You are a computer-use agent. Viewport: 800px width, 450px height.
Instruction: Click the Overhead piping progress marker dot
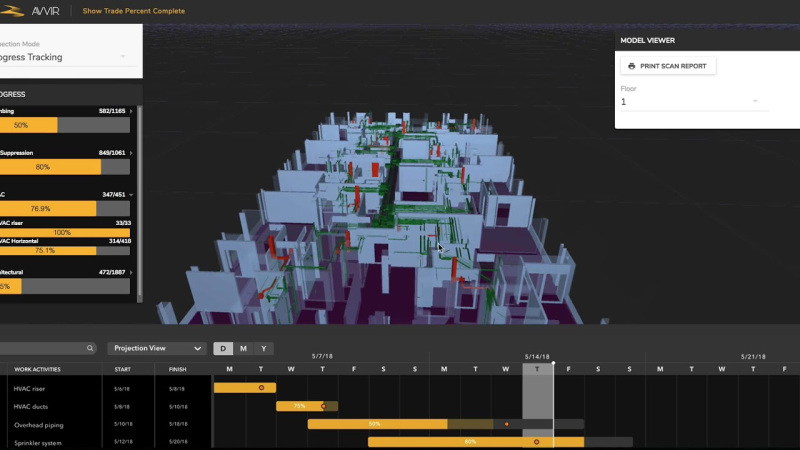[x=507, y=424]
